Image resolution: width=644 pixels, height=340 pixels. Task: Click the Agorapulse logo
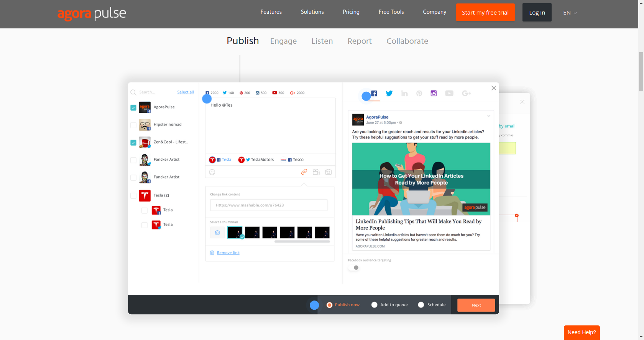click(x=92, y=14)
